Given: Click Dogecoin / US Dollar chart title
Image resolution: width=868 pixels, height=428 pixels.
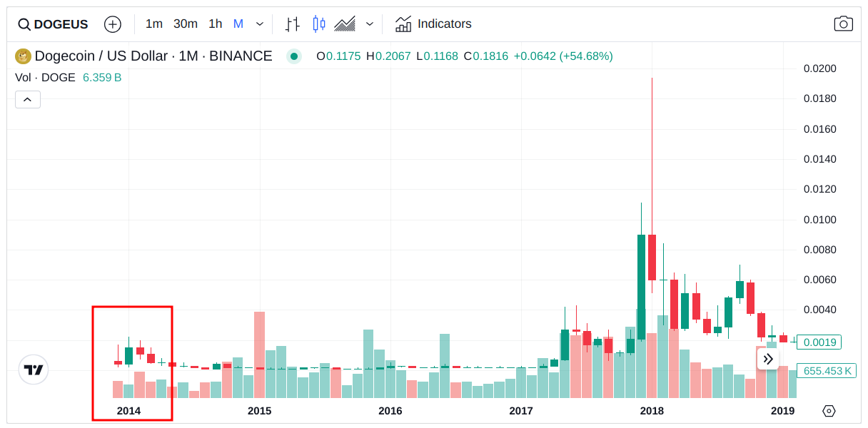Looking at the screenshot, I should point(153,56).
